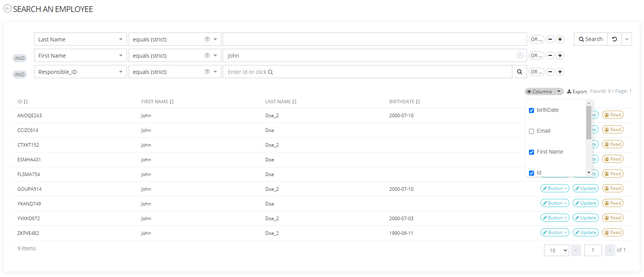Enable the Email column checkbox
Screen dimensions: 644x277
[x=531, y=132]
